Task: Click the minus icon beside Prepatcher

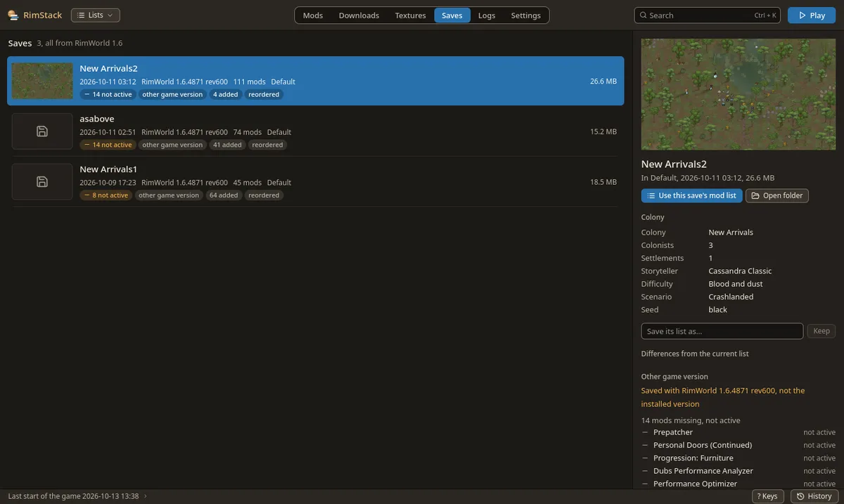Action: coord(645,432)
